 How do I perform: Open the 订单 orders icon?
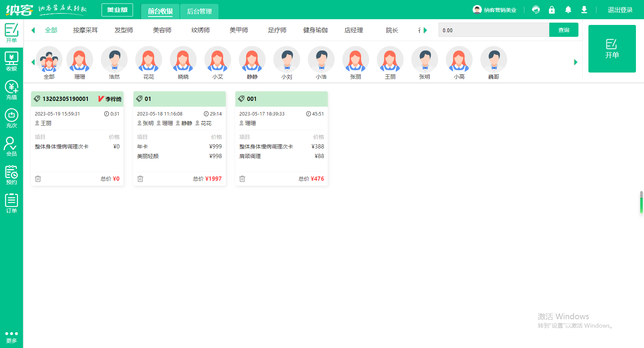coord(11,203)
